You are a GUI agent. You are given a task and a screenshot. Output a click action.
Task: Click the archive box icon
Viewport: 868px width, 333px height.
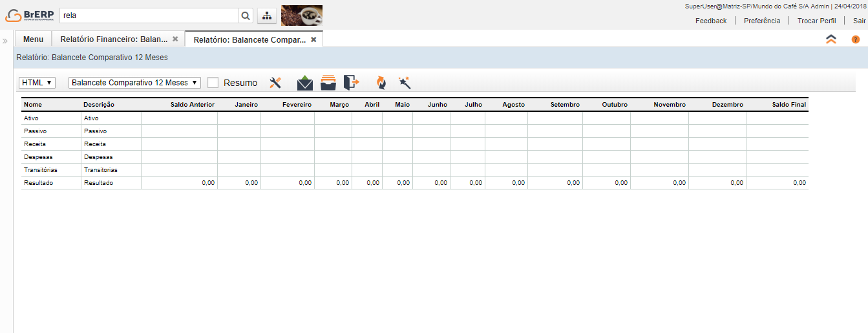328,83
